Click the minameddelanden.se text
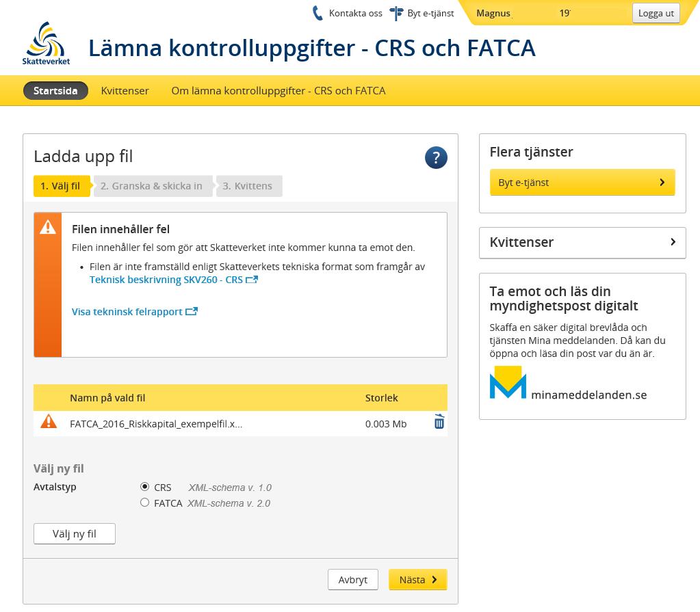This screenshot has height=612, width=700. pyautogui.click(x=589, y=395)
